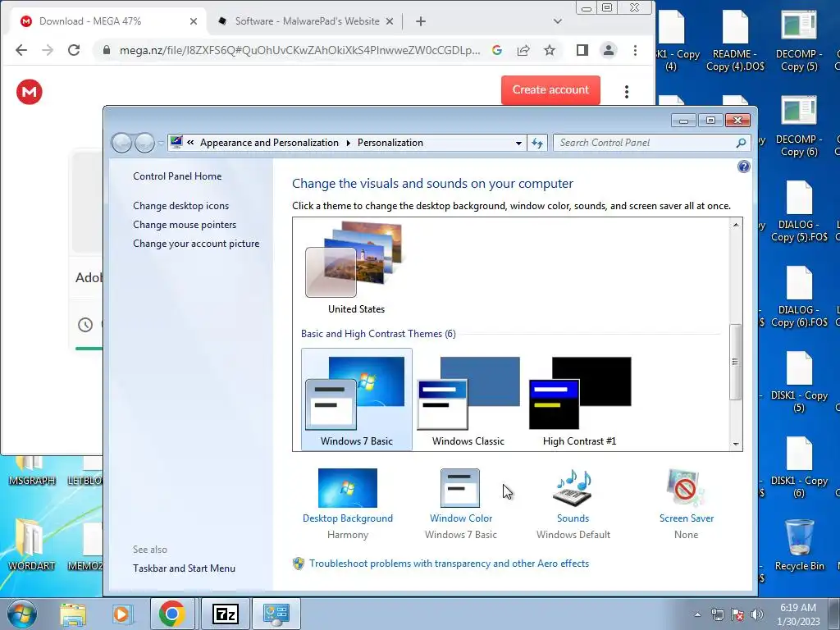840x630 pixels.
Task: Click Appearance and Personalization breadcrumb
Action: pyautogui.click(x=269, y=143)
